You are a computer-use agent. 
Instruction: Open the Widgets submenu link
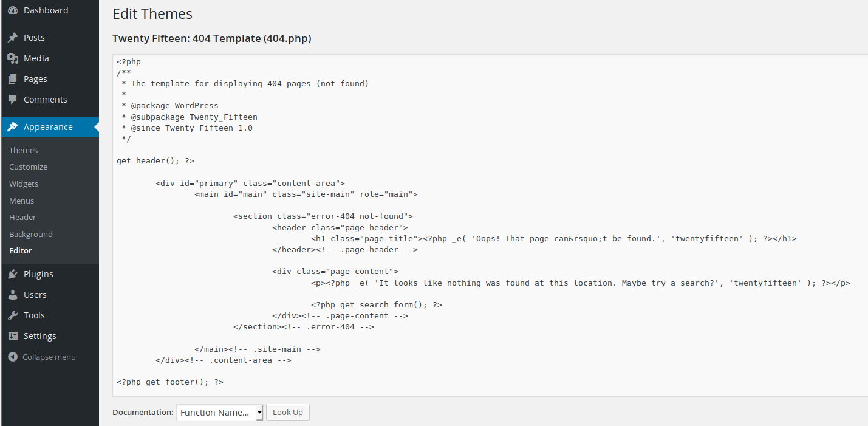point(24,184)
